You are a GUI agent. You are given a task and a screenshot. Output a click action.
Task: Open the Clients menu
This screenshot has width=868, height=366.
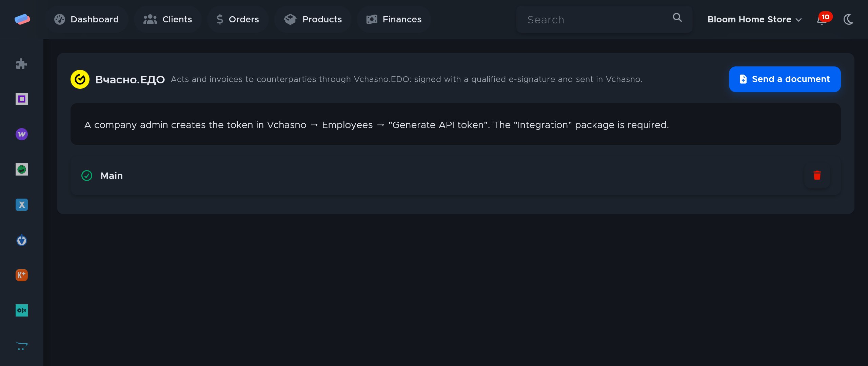[x=168, y=19]
